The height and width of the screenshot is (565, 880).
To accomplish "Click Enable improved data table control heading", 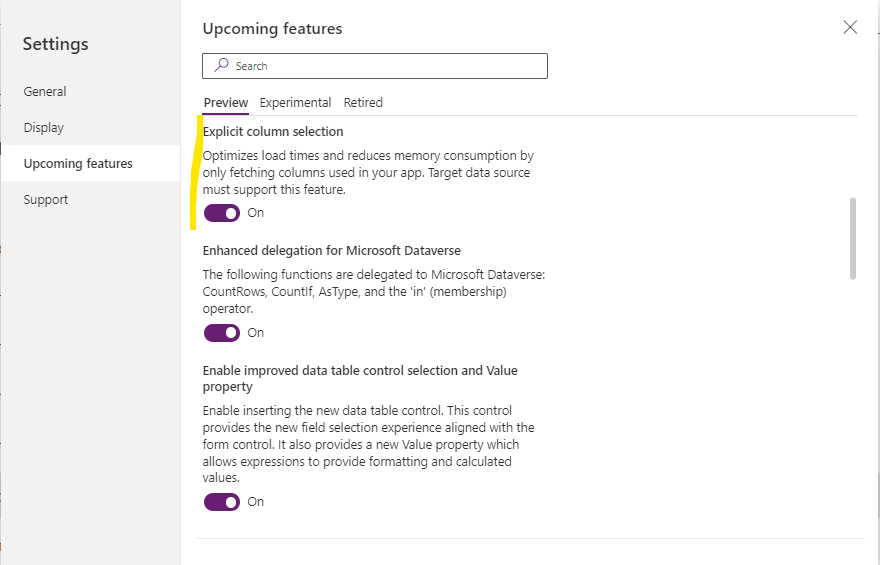I will 360,378.
